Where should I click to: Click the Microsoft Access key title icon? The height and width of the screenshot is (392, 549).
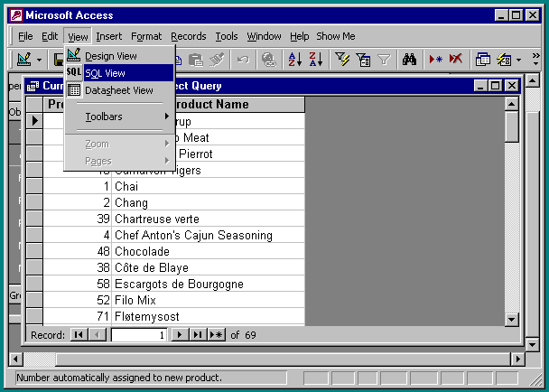(16, 15)
